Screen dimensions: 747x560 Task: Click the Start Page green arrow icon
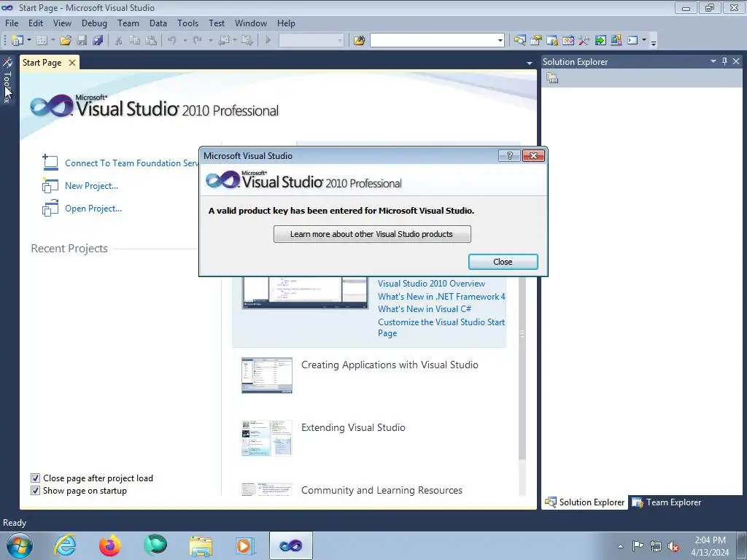[x=600, y=41]
